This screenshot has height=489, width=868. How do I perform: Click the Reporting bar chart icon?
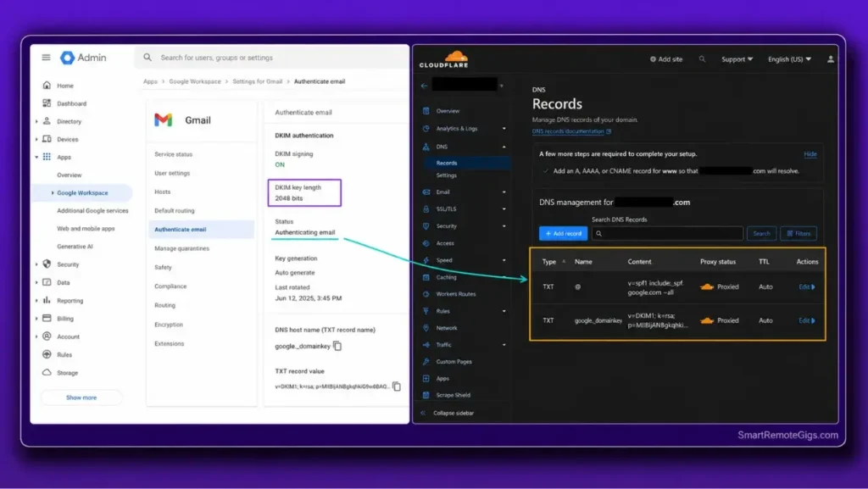pos(47,300)
